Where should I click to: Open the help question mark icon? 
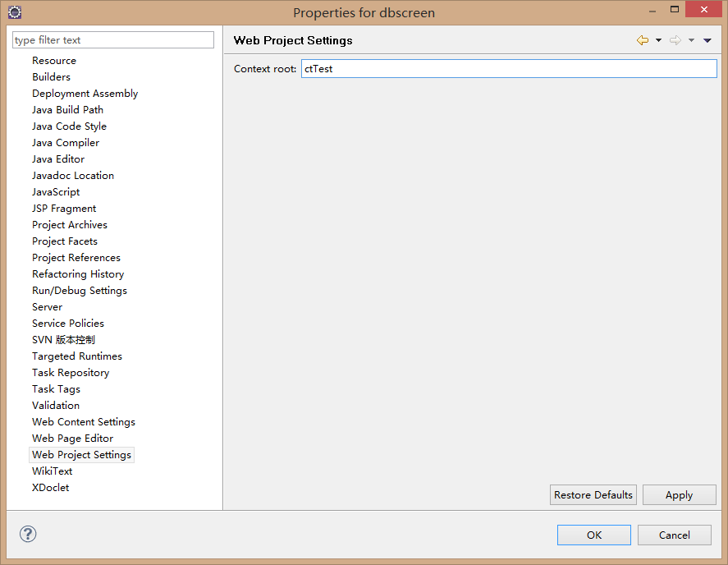pos(28,534)
